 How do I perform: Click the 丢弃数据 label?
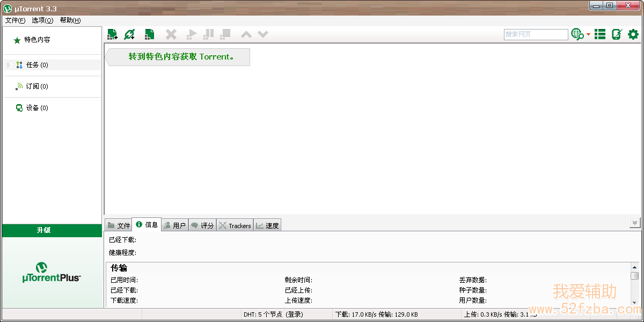[473, 280]
